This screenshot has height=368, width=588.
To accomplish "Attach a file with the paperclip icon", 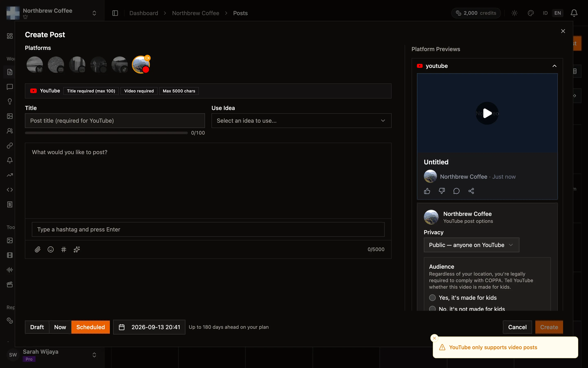I will click(x=37, y=249).
